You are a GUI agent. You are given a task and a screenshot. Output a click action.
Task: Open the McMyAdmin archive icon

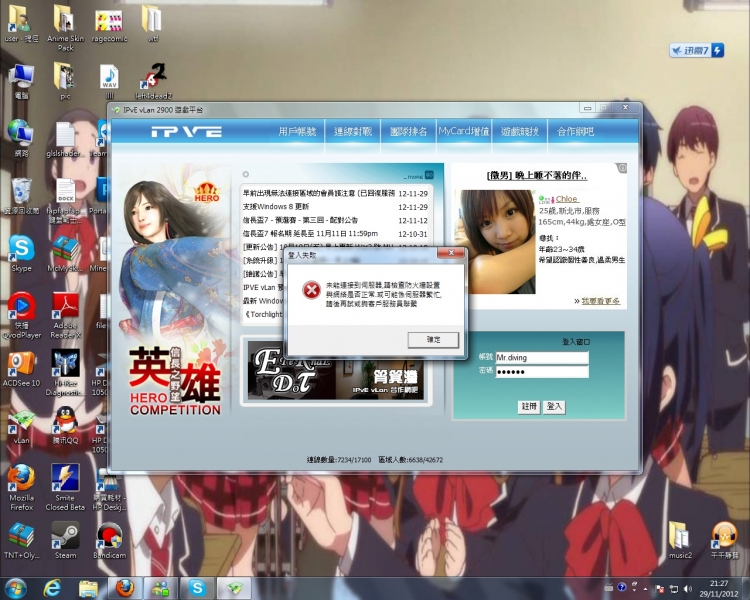point(65,254)
